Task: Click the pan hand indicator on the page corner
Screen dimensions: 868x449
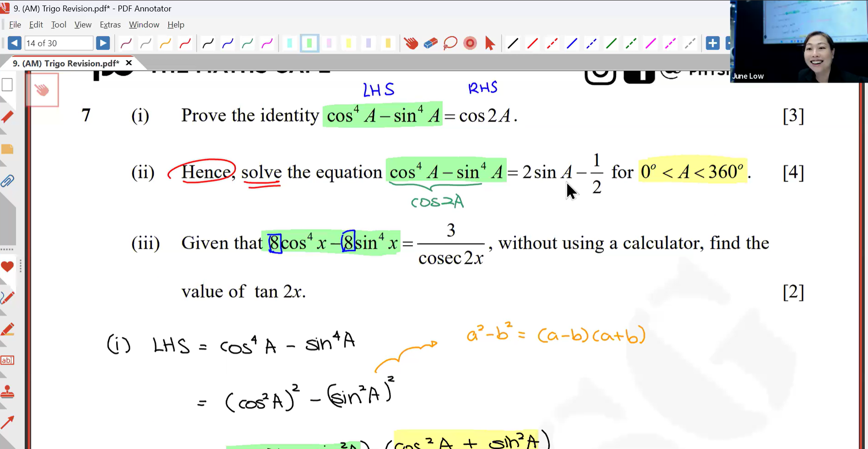Action: (x=42, y=90)
